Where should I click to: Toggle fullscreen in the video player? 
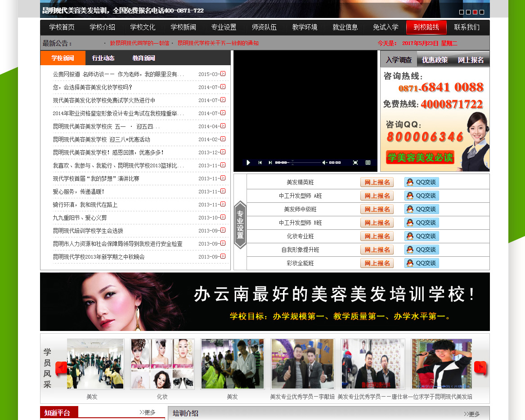click(355, 162)
